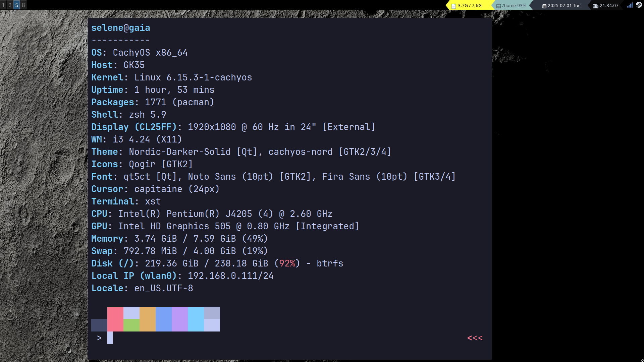Click the Local IP (wlan0) line
644x362 pixels.
(182, 276)
